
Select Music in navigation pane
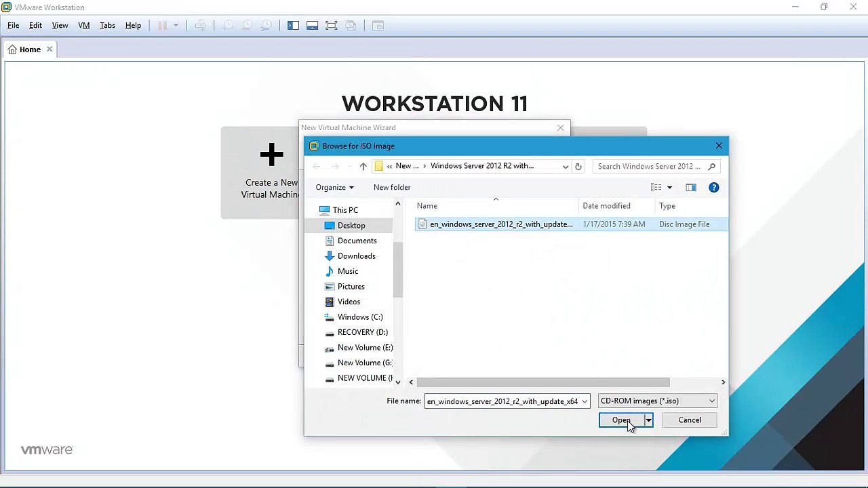point(348,271)
